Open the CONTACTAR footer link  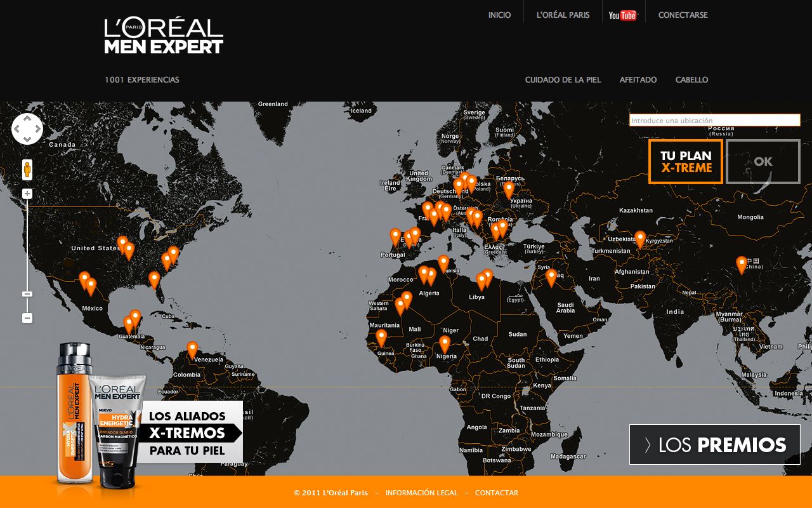pos(497,493)
